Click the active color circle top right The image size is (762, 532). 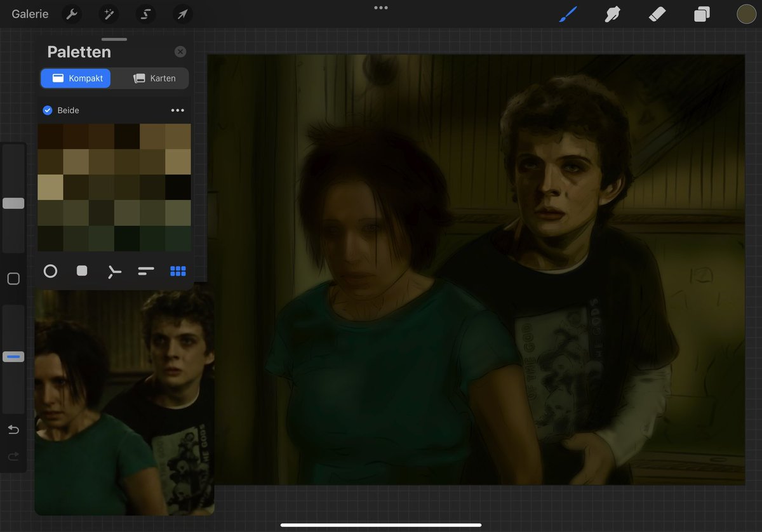point(746,14)
